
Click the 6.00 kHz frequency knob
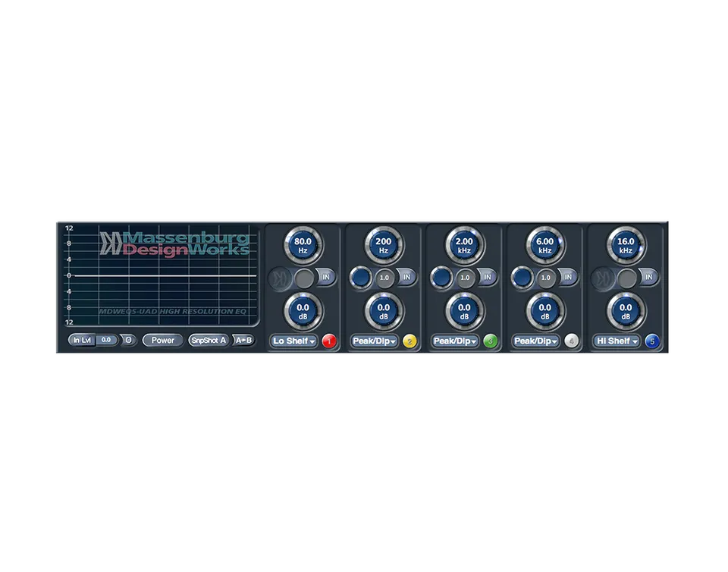[545, 245]
